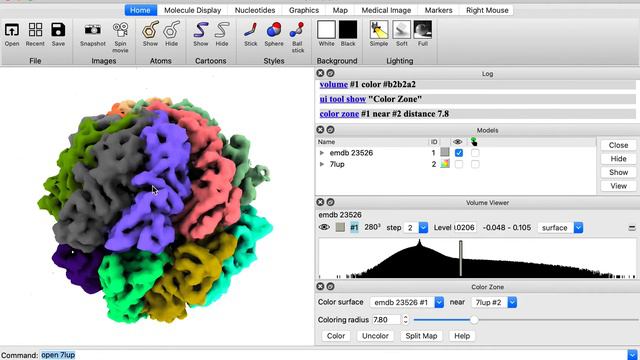640x360 pixels.
Task: Open Color surface emdb 23526 #1 dropdown
Action: [x=439, y=302]
